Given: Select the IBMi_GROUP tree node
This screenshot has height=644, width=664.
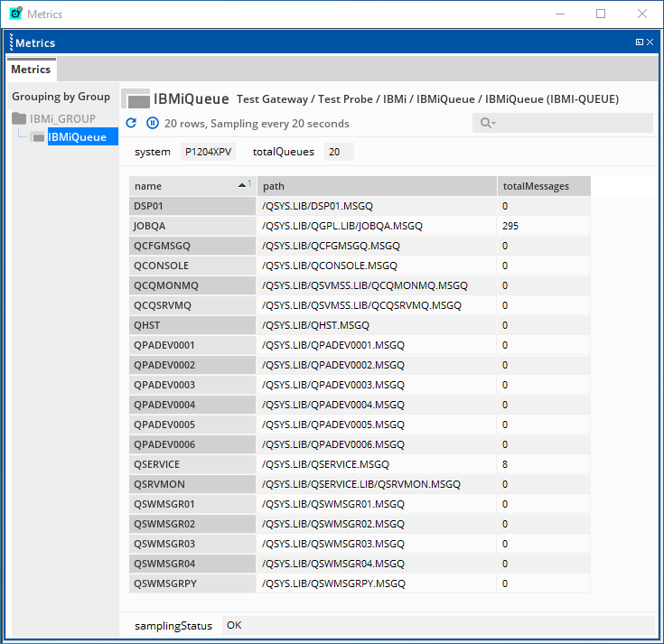Looking at the screenshot, I should point(62,118).
